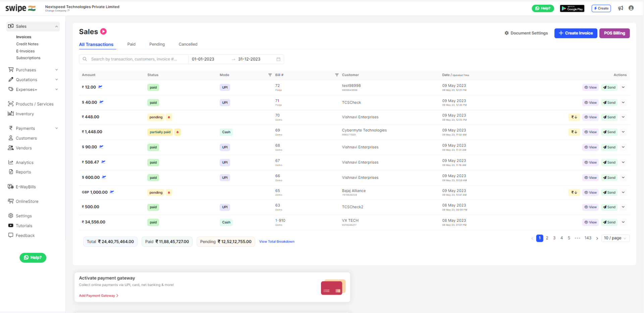Switch to the Pending tab
The image size is (644, 313).
pos(157,44)
